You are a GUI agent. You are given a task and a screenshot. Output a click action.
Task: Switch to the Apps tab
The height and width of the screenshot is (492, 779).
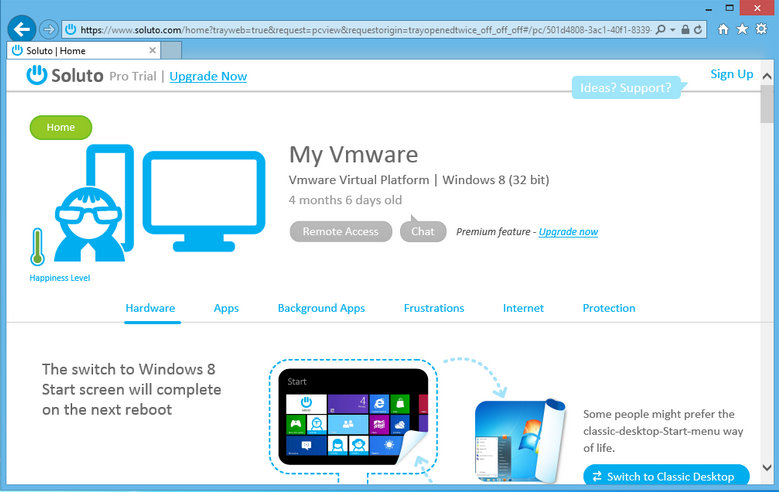point(226,308)
